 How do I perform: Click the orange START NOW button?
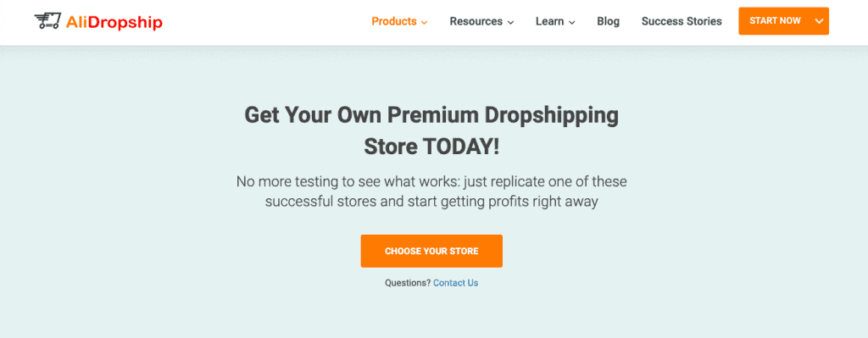775,21
